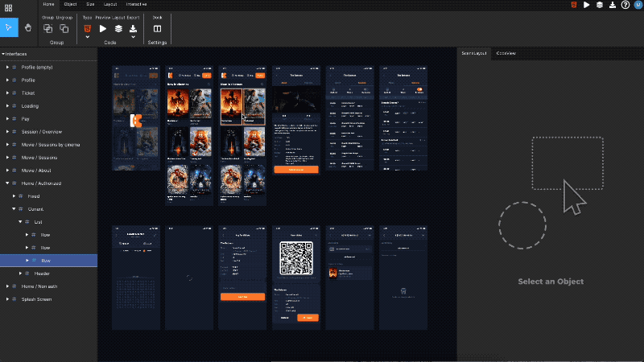Click the Export download icon in ribbon
Screen dimensions: 644x362
click(x=133, y=28)
